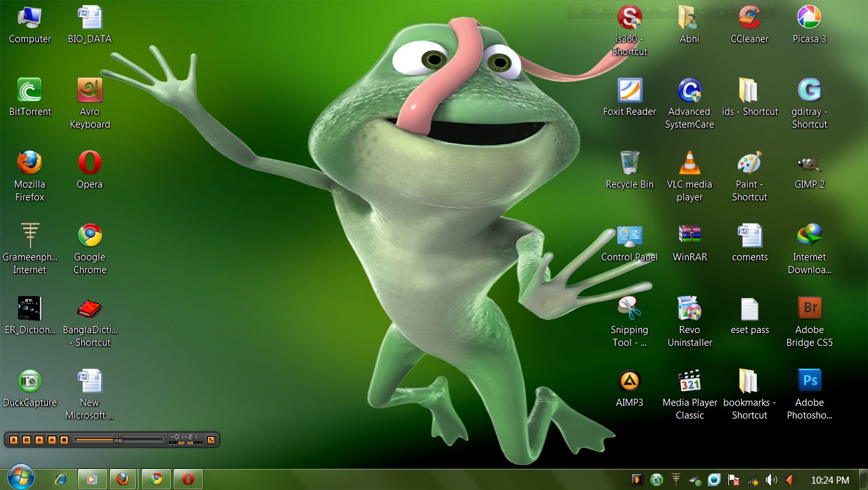Image resolution: width=868 pixels, height=490 pixels.
Task: Launch the BitTorrent desktop shortcut
Action: pos(29,98)
